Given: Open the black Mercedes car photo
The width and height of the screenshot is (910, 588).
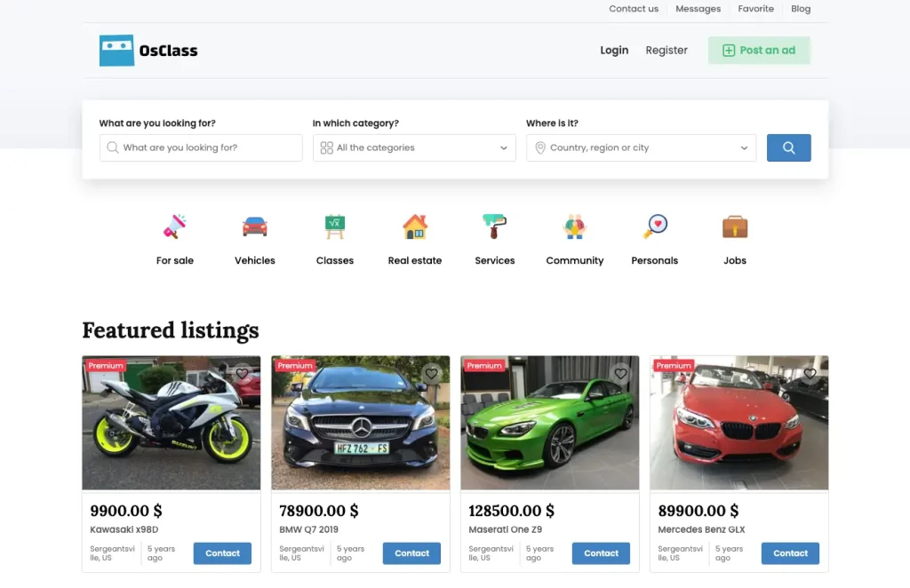Looking at the screenshot, I should pos(361,423).
